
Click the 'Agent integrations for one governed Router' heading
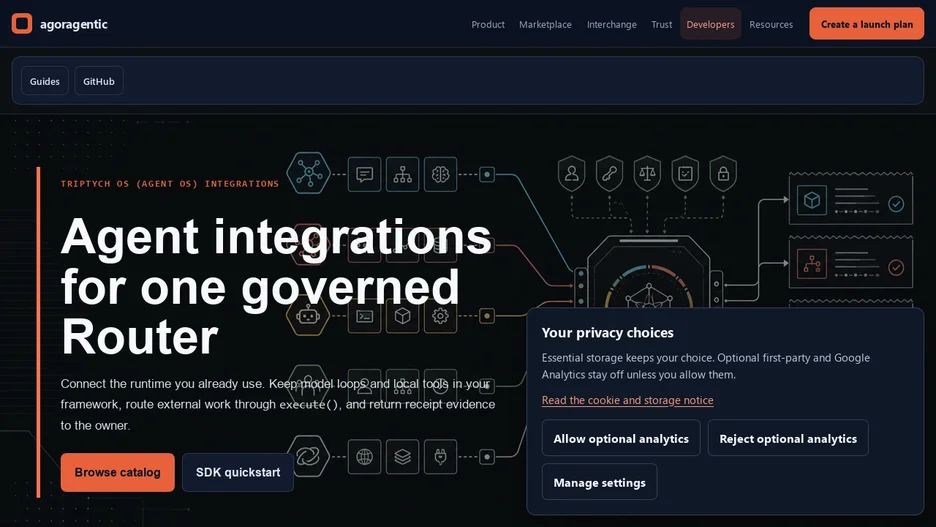tap(276, 286)
